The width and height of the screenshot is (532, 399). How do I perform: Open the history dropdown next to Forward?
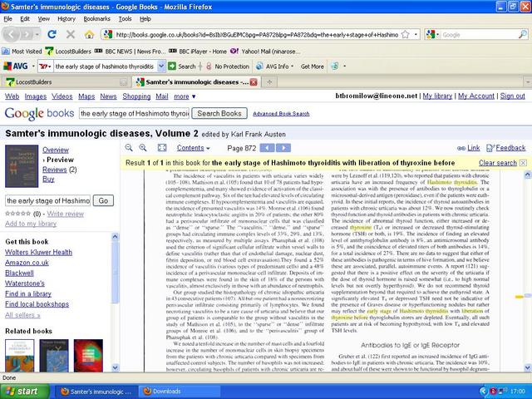click(37, 34)
